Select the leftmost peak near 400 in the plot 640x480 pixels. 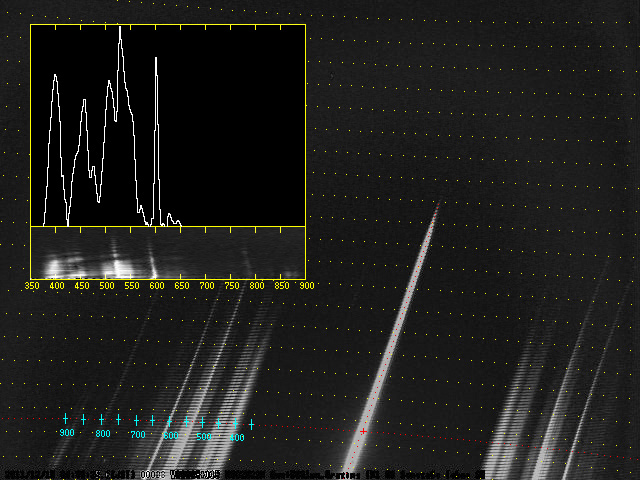pos(55,76)
